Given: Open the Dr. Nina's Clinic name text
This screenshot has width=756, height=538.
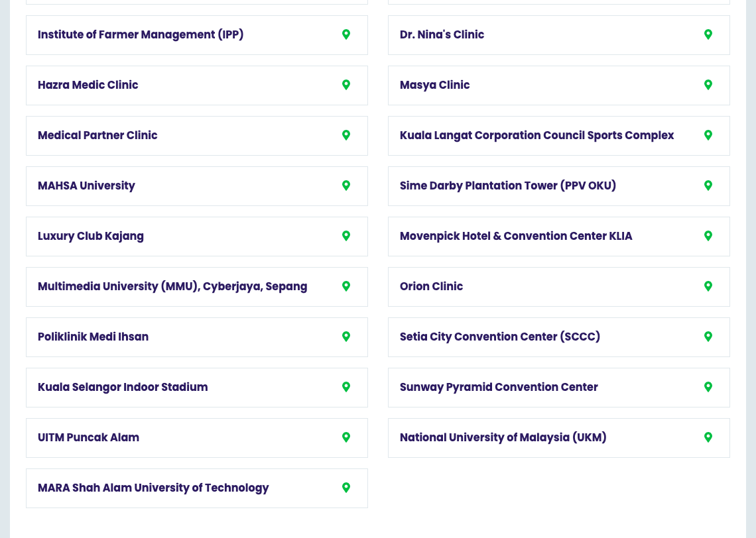Looking at the screenshot, I should coord(442,34).
